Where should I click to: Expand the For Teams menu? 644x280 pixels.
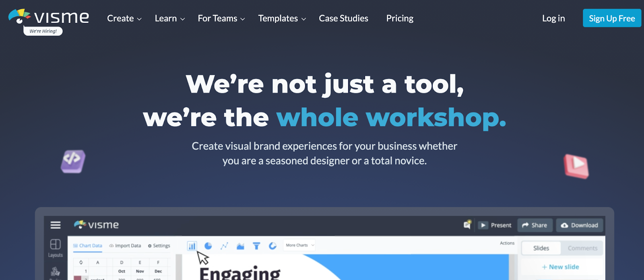coord(221,19)
